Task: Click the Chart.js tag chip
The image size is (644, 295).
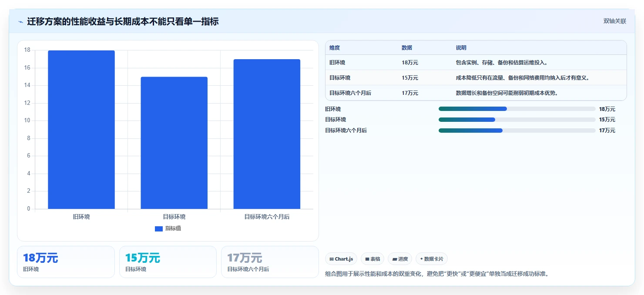Action: tap(341, 259)
